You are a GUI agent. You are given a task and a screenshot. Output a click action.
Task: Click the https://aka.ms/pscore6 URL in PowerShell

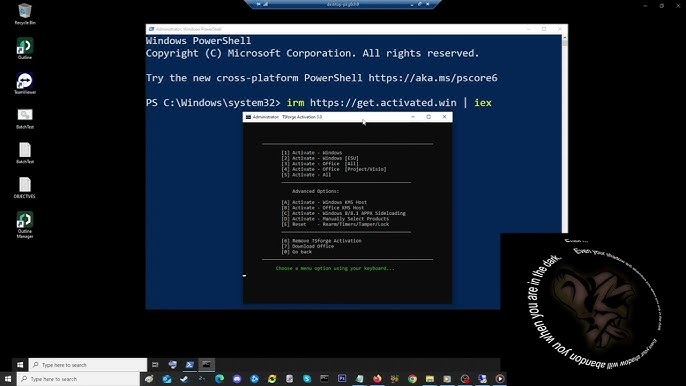(x=433, y=78)
